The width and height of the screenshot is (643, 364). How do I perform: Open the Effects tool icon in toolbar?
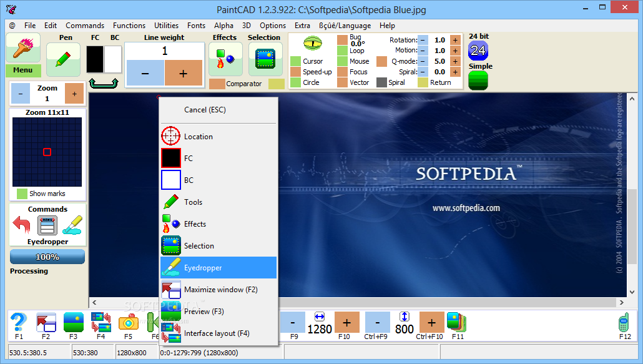click(x=225, y=59)
